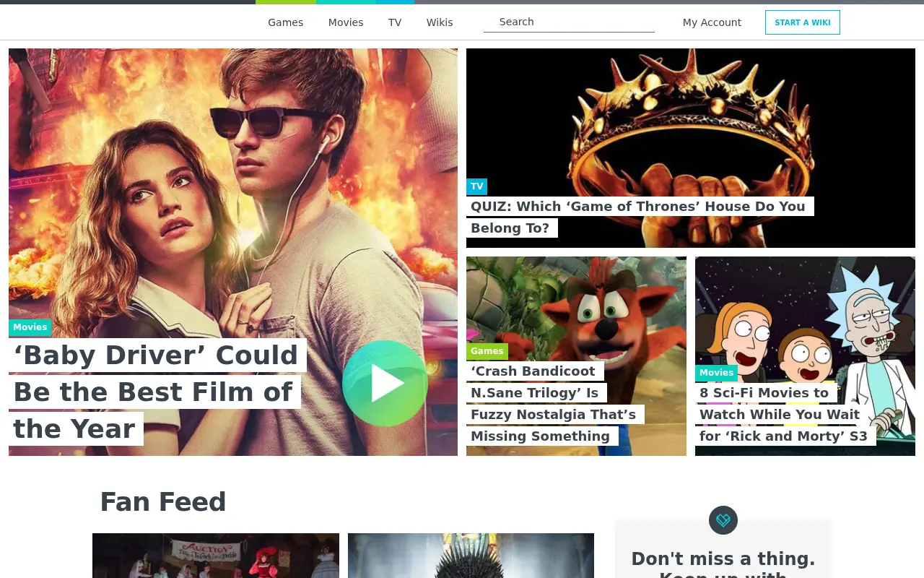Image resolution: width=924 pixels, height=578 pixels.
Task: Click the Fan Feed heading
Action: (x=163, y=502)
